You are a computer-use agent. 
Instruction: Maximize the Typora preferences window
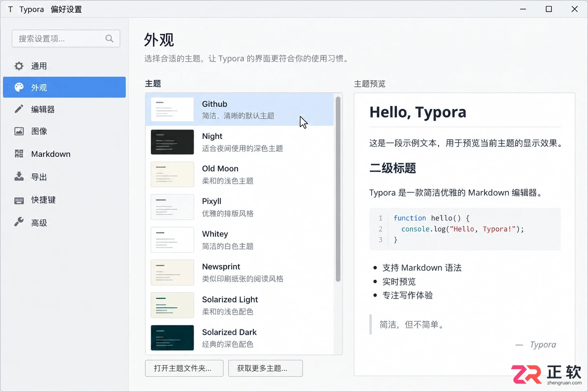tap(549, 9)
